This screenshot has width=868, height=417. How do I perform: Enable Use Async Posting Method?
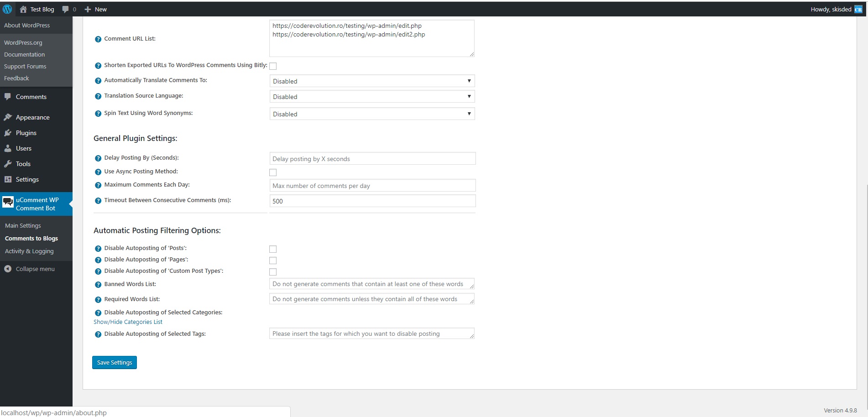point(273,172)
